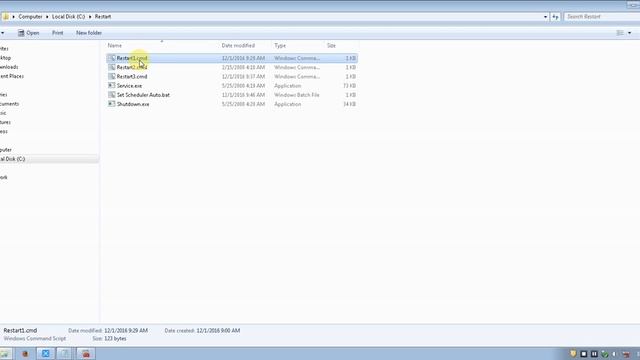Sort by the Type column header

coord(280,45)
